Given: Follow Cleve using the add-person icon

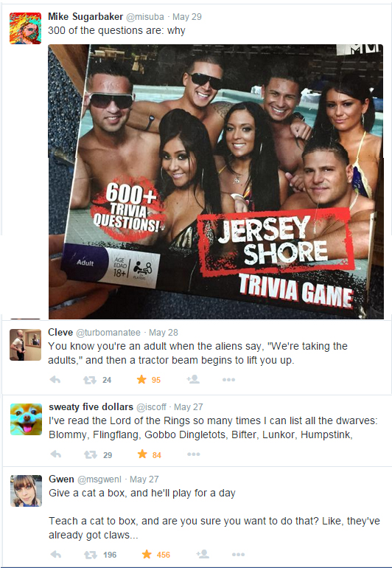Looking at the screenshot, I should pyautogui.click(x=193, y=379).
